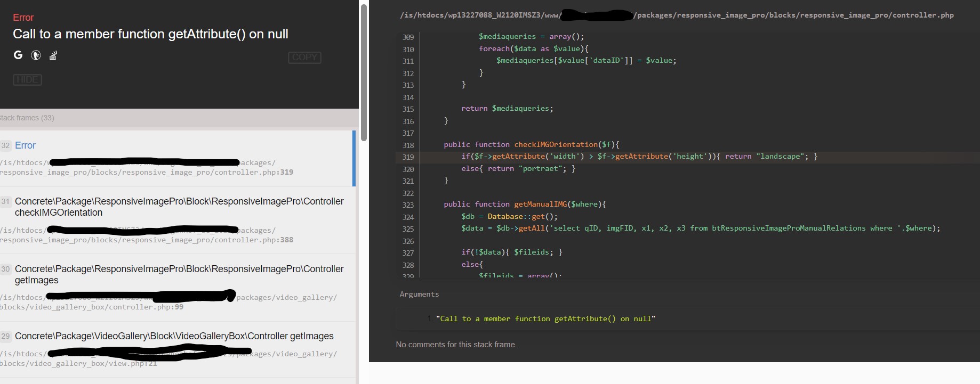This screenshot has width=980, height=384.
Task: Click the Arguments section heading
Action: (419, 294)
